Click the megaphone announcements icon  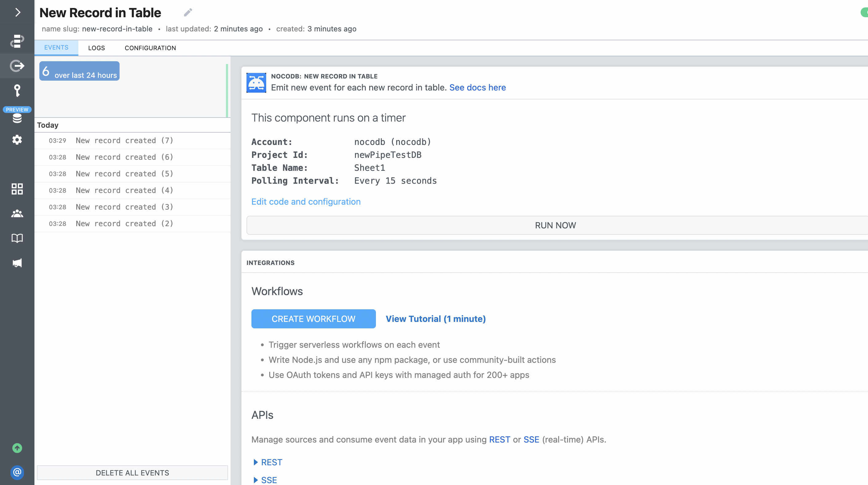pyautogui.click(x=17, y=263)
